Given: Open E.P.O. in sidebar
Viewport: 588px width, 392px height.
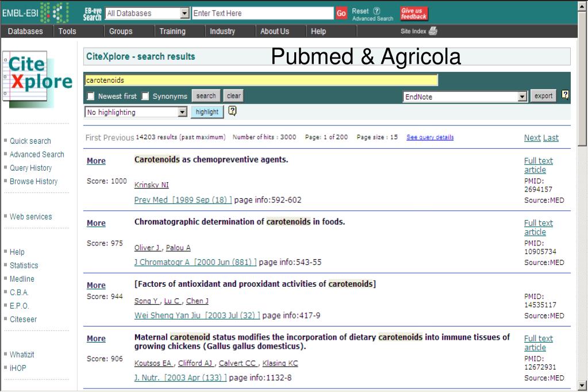Looking at the screenshot, I should 19,306.
